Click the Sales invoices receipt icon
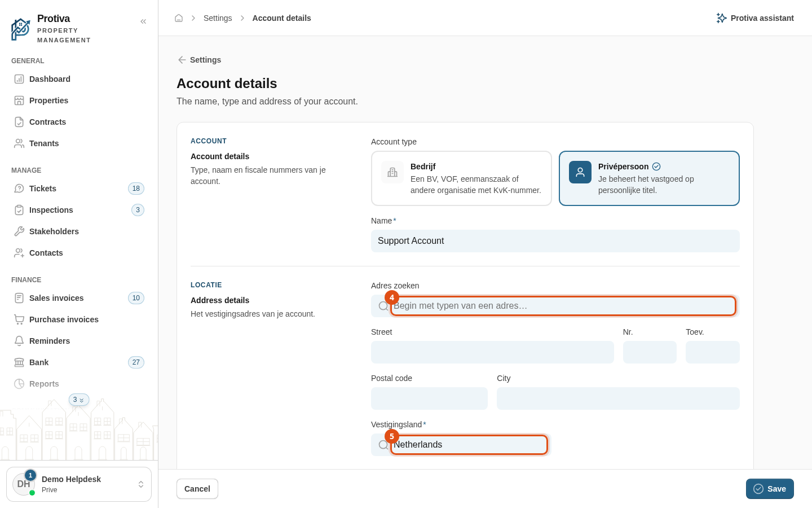 [19, 298]
